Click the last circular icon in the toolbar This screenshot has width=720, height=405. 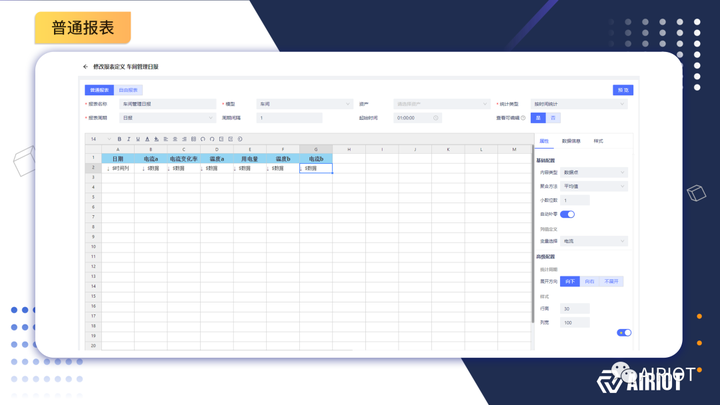tap(240, 139)
